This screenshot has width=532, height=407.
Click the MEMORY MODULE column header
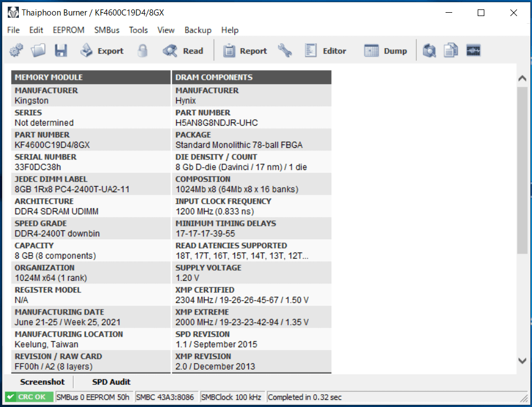[x=91, y=78]
